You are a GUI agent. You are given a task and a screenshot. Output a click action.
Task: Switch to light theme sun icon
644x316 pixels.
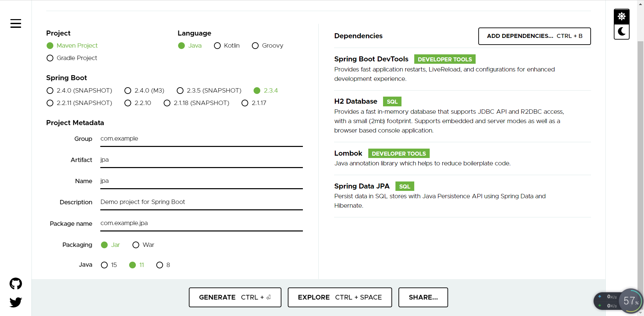622,16
